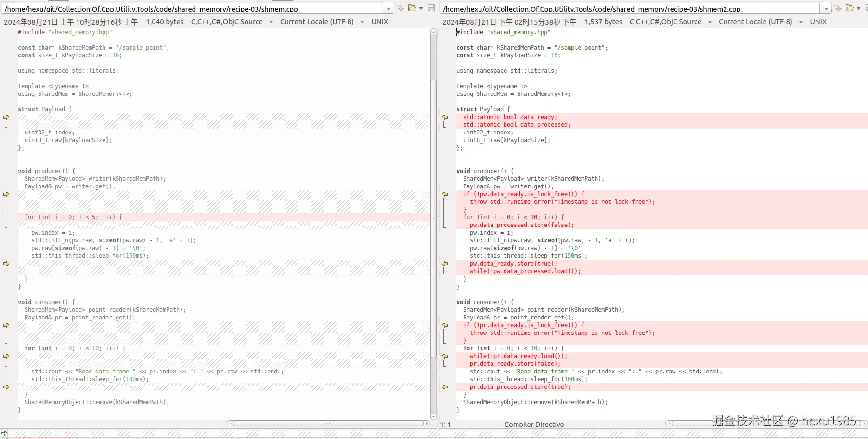The width and height of the screenshot is (868, 439).
Task: Click the left gutter arrow under 'struct Payload {'
Action: 6,117
